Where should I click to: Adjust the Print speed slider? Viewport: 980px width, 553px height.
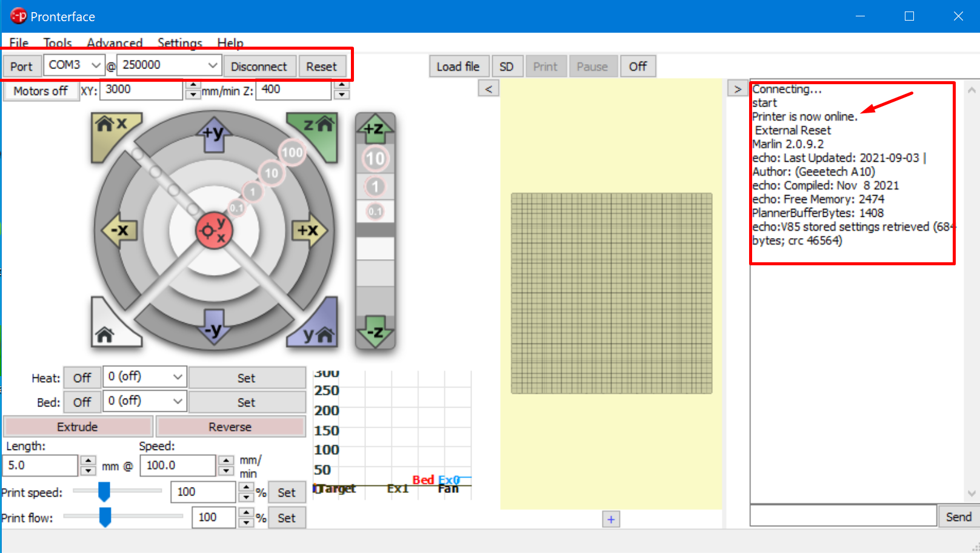tap(104, 492)
